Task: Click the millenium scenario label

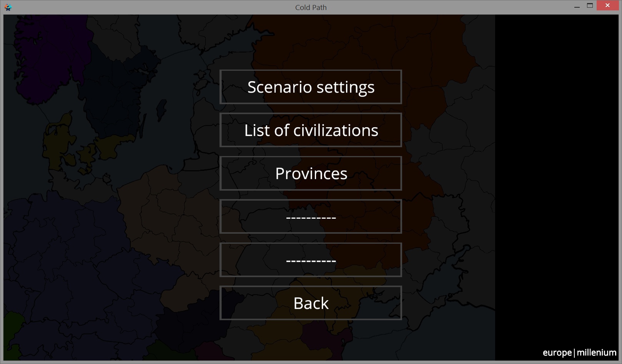Action: (x=597, y=352)
